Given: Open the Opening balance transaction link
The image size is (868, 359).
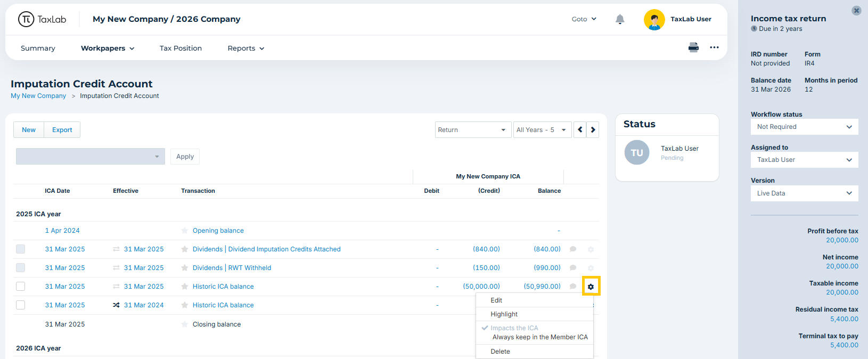Looking at the screenshot, I should click(x=218, y=231).
